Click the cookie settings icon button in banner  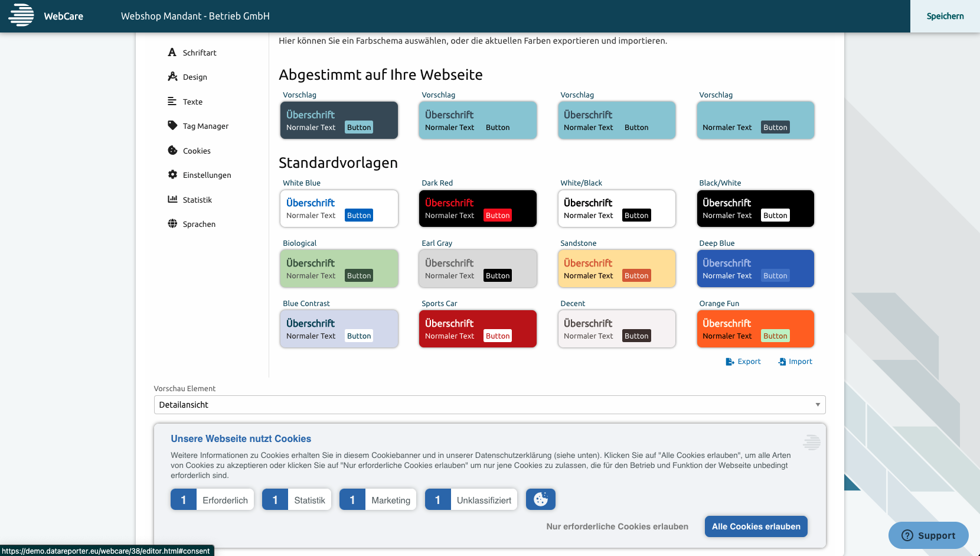tap(540, 500)
